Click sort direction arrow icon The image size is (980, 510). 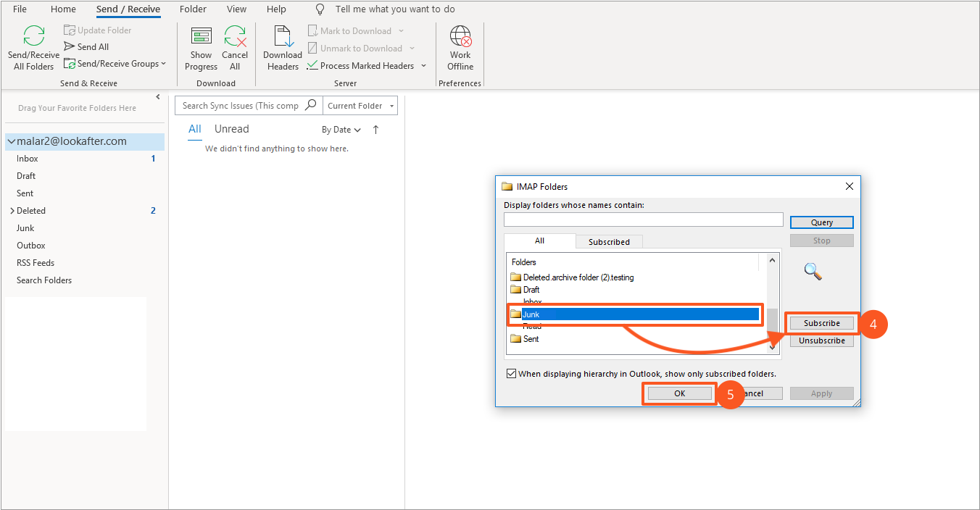click(x=375, y=130)
